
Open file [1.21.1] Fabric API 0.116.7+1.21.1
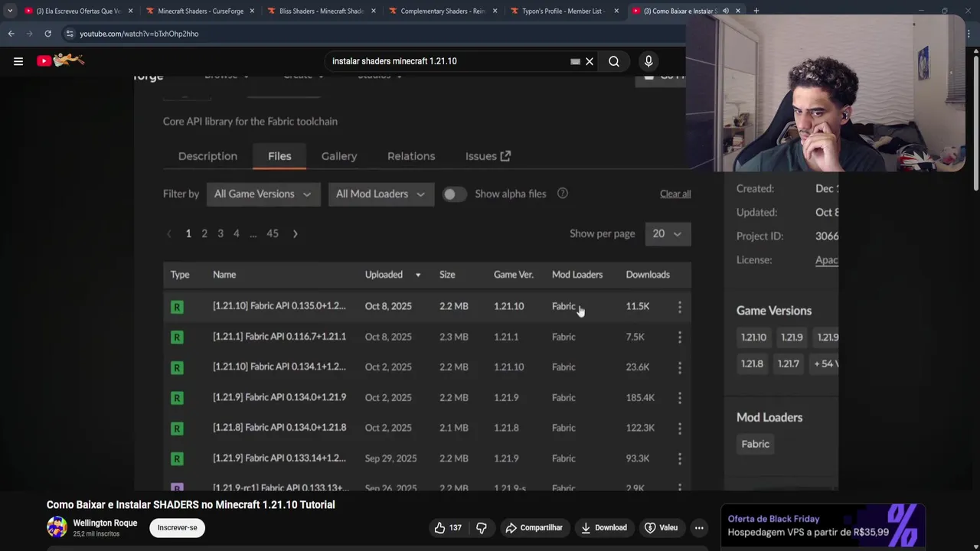[x=279, y=337]
